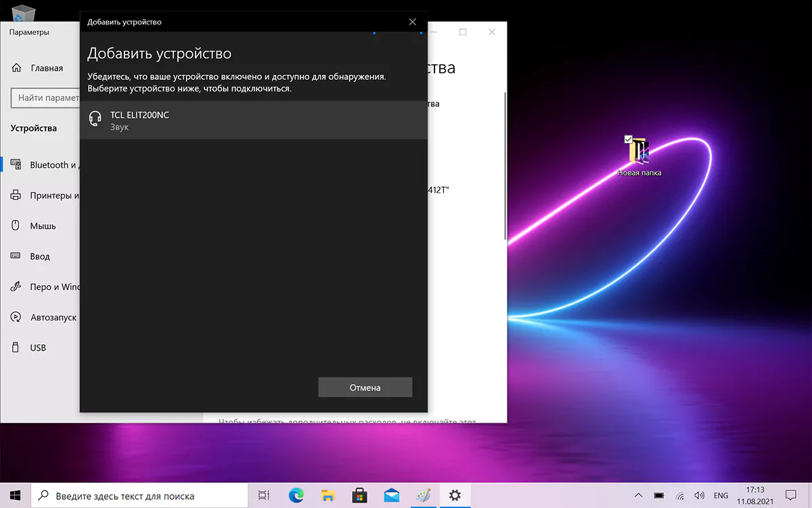812x508 pixels.
Task: Click the taskbar search box
Action: 140,495
